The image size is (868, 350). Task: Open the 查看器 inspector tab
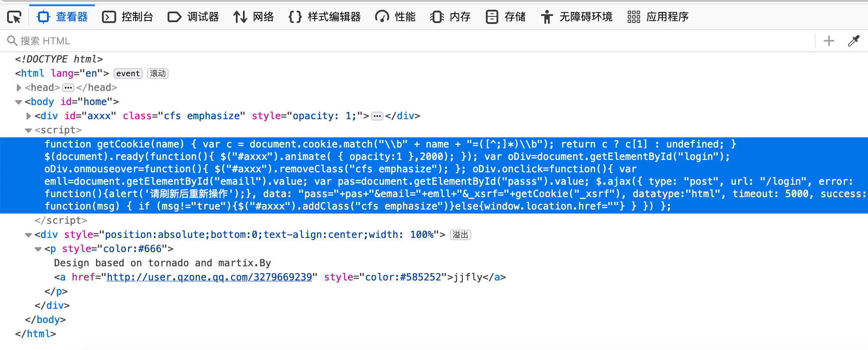62,17
